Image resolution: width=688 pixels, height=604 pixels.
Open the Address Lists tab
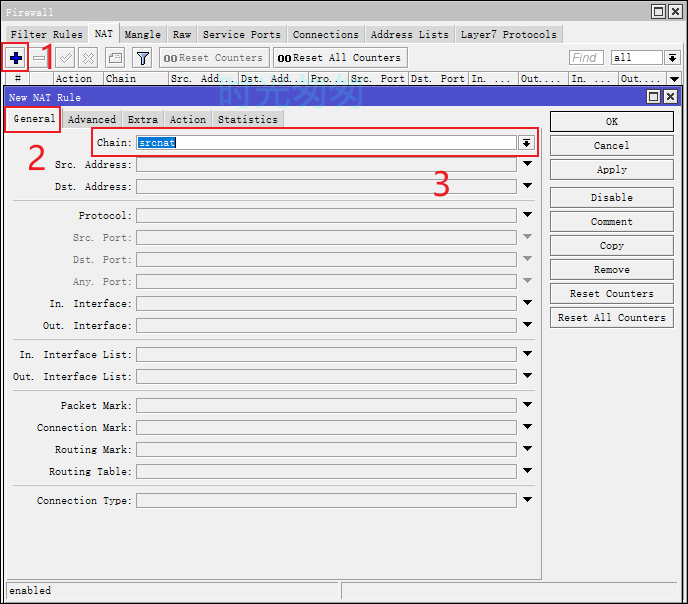pyautogui.click(x=410, y=34)
